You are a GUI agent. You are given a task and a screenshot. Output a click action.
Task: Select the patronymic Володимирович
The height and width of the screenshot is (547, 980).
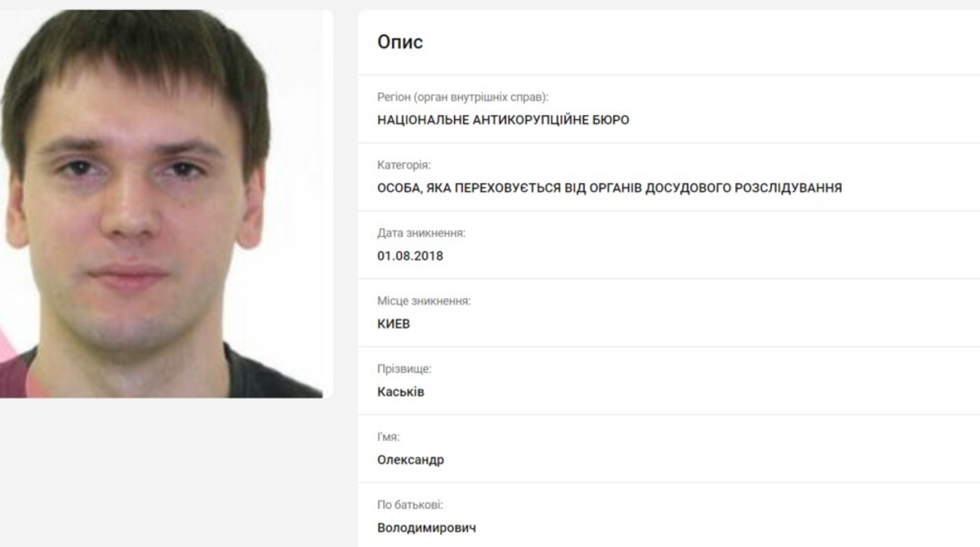(427, 527)
